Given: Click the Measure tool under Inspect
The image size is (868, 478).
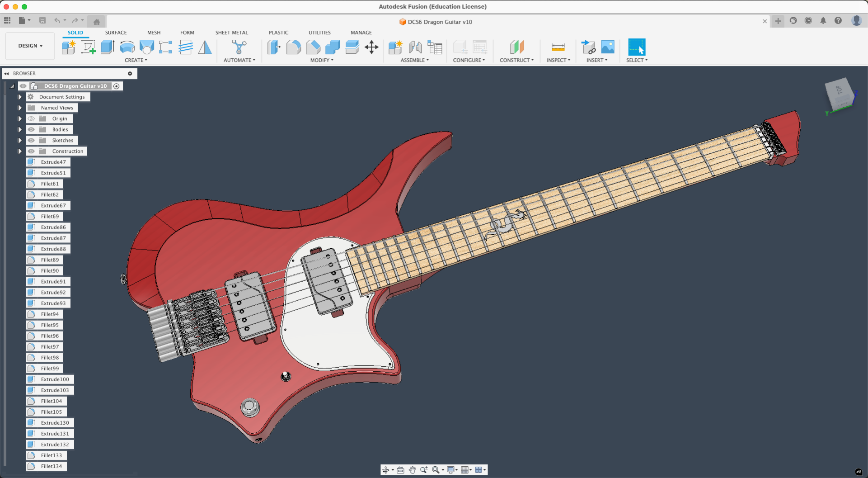Looking at the screenshot, I should coord(558,47).
